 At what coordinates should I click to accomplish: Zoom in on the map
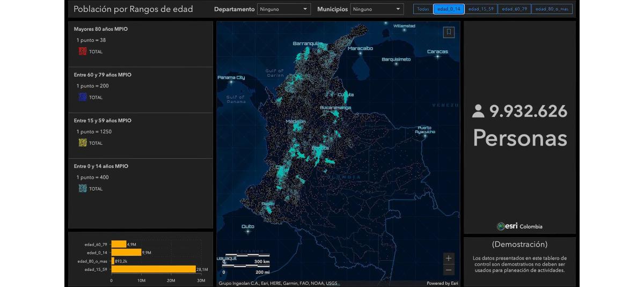pos(449,258)
